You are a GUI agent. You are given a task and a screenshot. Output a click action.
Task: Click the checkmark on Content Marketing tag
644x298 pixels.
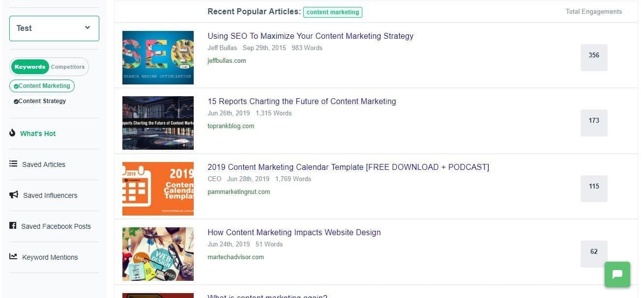pos(16,86)
